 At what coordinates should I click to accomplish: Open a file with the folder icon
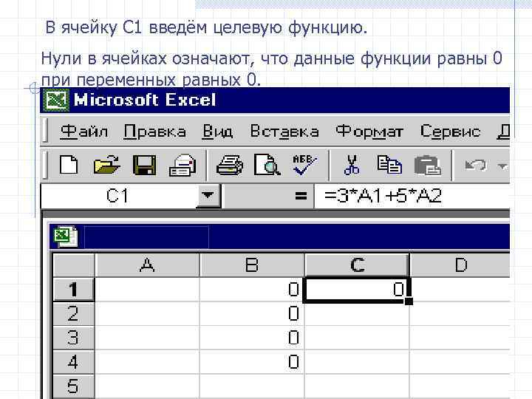tap(106, 165)
